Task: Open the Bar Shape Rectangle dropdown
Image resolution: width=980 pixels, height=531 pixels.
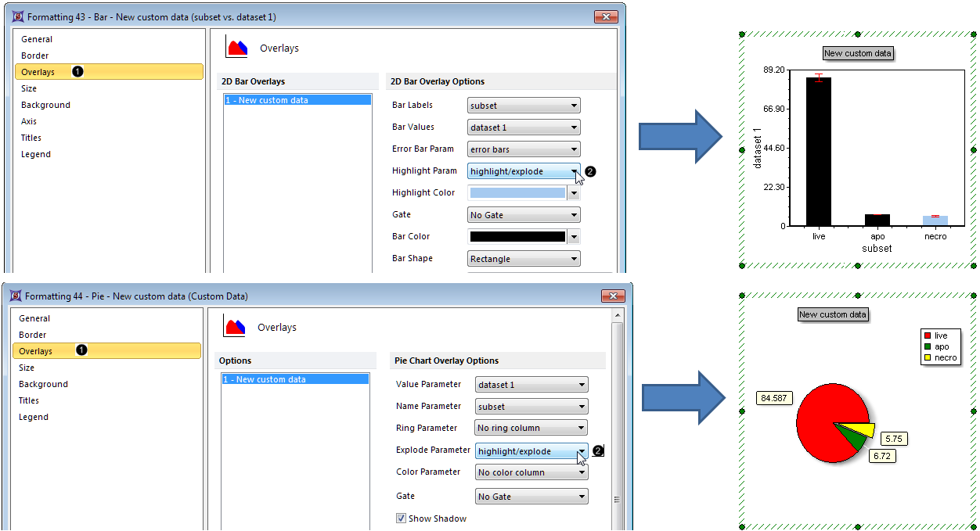Action: [x=523, y=259]
